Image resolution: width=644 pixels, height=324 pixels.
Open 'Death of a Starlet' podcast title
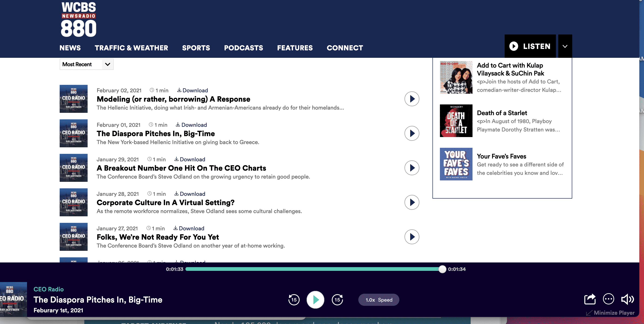point(502,113)
